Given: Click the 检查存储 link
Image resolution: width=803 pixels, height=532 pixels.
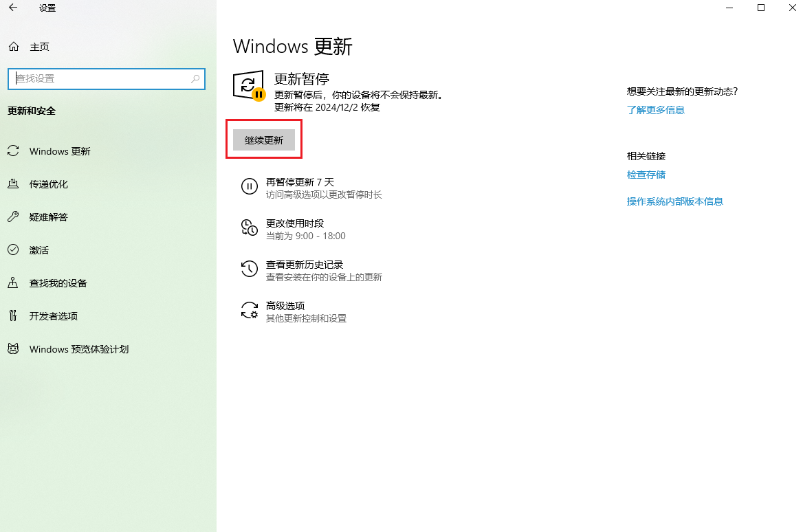Looking at the screenshot, I should coord(646,175).
